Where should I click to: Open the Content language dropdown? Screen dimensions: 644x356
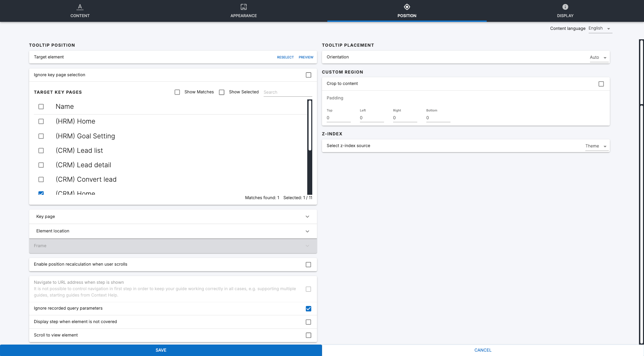(600, 29)
